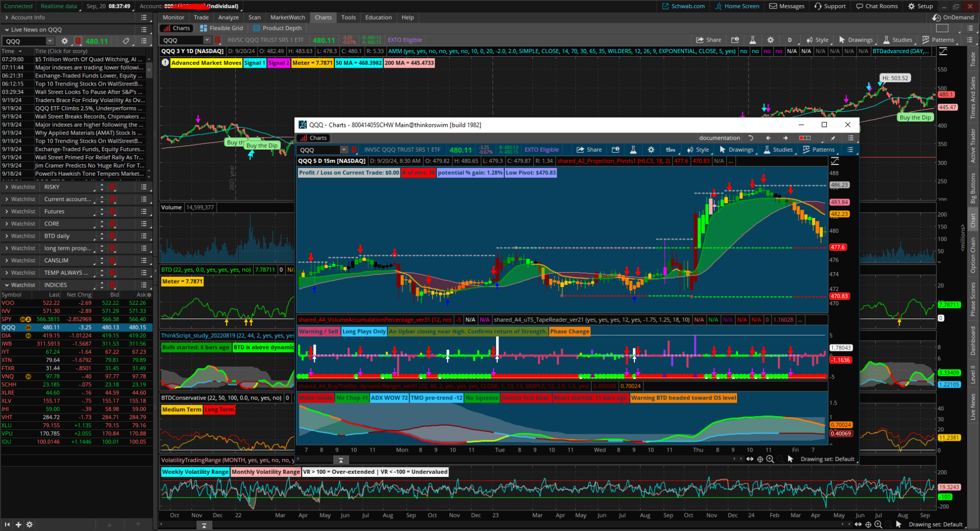Open the Account Info list menu icon
The image size is (980, 531).
point(144,18)
